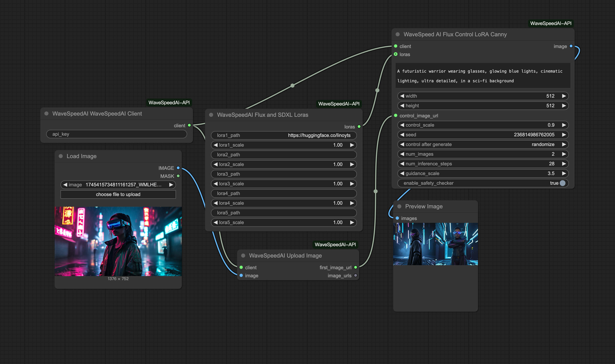This screenshot has width=615, height=364.
Task: Click the image output port on Flux Control LoRA Canny
Action: [x=571, y=46]
